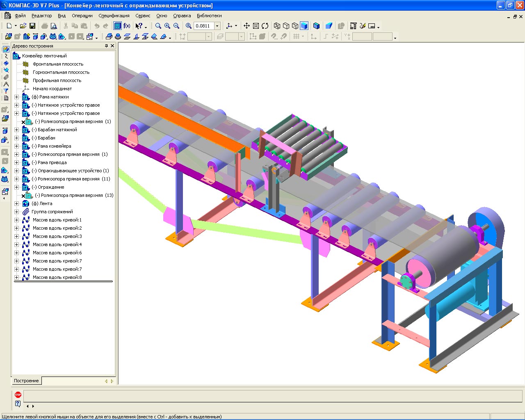Activate the Pan (move view) tool
525x420 pixels.
pos(247,26)
